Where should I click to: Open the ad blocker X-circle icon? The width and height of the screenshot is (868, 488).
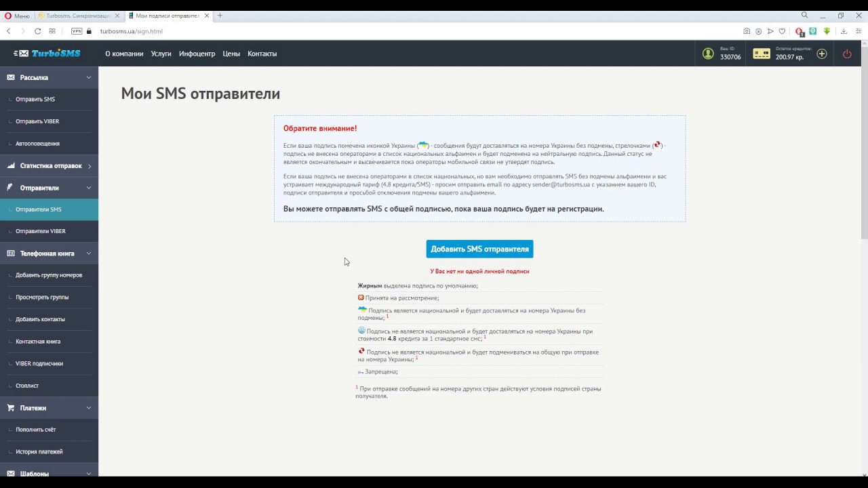coord(759,31)
